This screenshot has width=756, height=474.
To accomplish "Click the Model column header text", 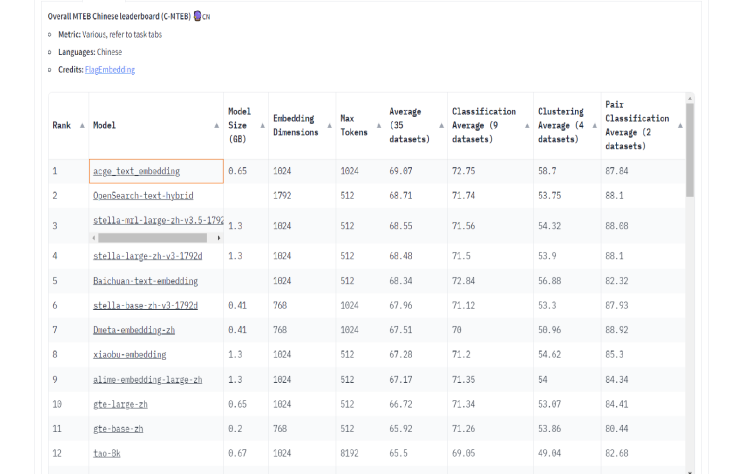I will tap(104, 125).
